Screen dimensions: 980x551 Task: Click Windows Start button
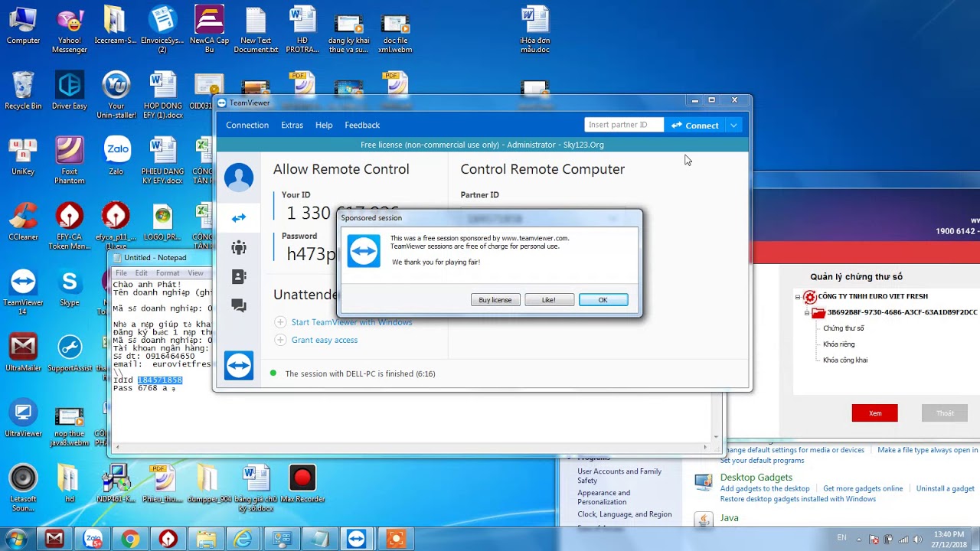(15, 539)
